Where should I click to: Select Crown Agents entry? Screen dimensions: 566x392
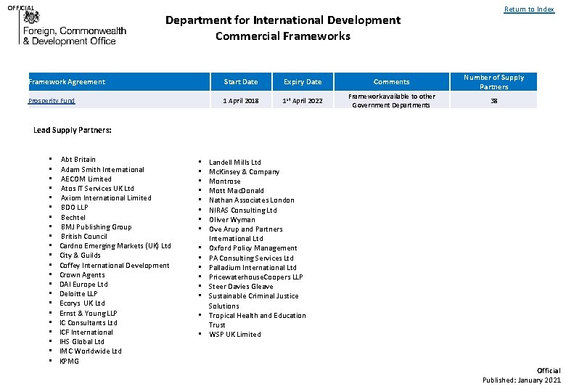coord(82,275)
